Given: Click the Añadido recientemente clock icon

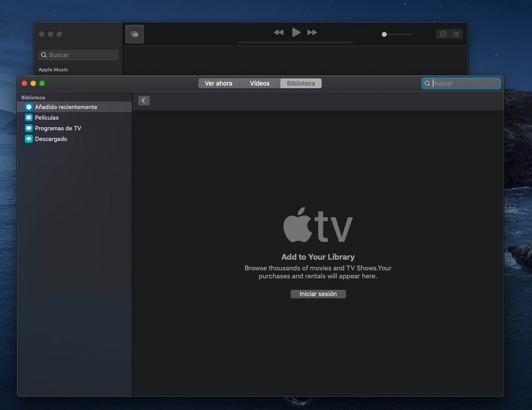Looking at the screenshot, I should 29,106.
